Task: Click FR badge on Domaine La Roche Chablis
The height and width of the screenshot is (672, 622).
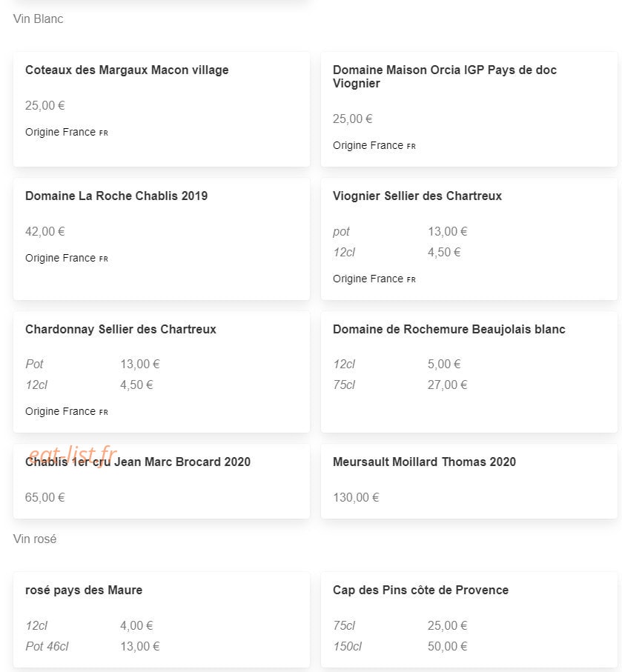Action: coord(103,259)
